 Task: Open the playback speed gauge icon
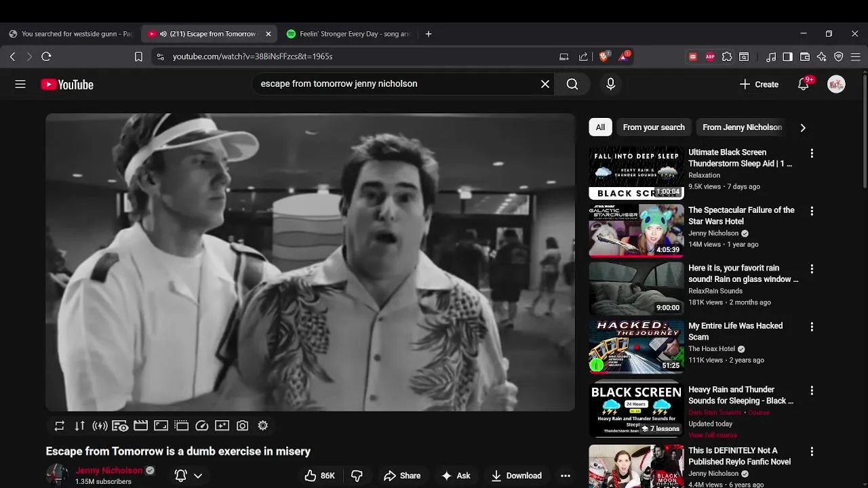[201, 426]
